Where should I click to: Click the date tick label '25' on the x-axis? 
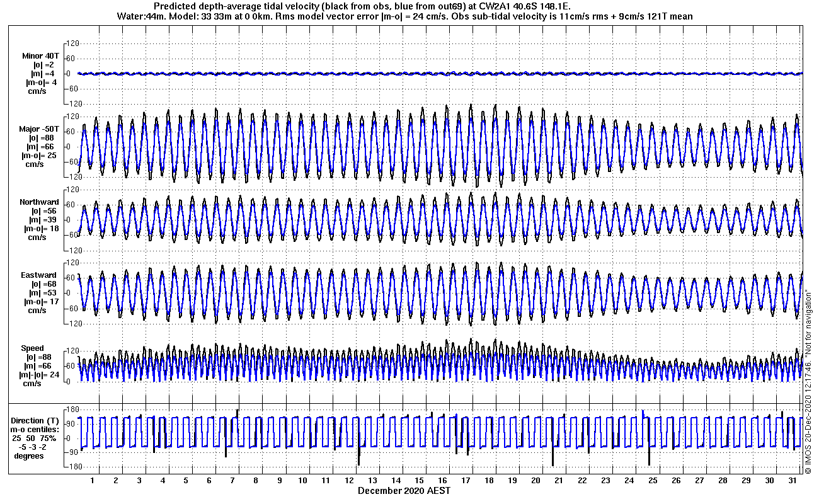653,481
